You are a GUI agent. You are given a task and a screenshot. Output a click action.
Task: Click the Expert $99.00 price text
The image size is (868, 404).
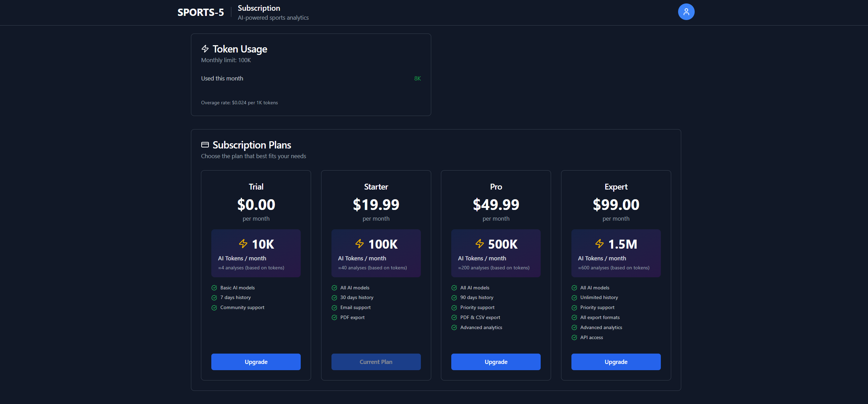tap(616, 205)
